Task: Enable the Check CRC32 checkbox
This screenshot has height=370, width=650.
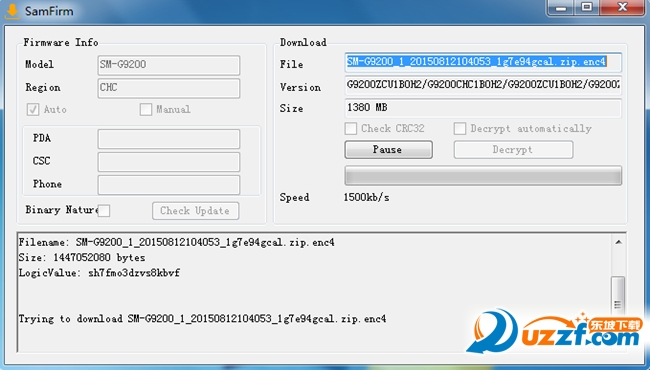Action: click(x=351, y=128)
